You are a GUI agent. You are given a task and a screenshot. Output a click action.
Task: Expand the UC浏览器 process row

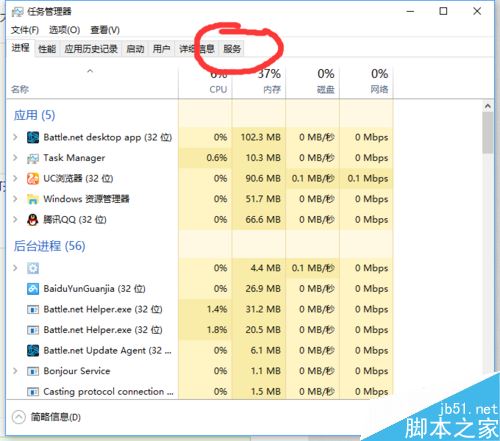click(x=15, y=178)
